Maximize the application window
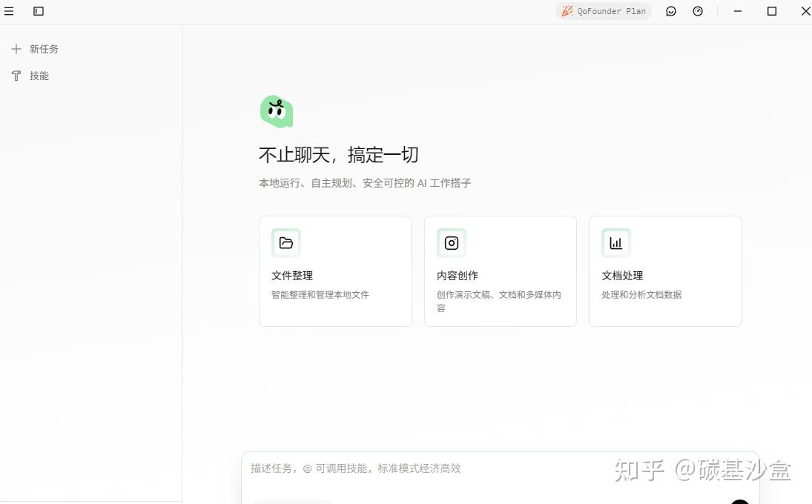This screenshot has height=504, width=812. (772, 11)
